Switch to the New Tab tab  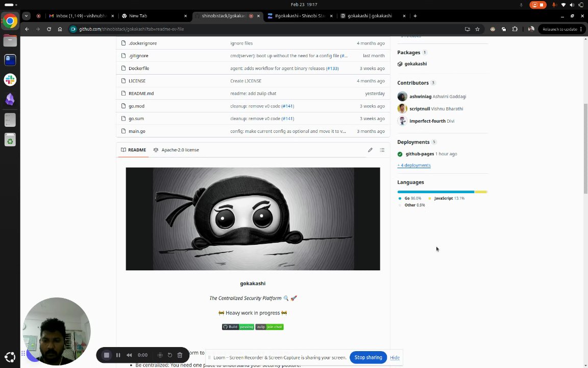154,16
